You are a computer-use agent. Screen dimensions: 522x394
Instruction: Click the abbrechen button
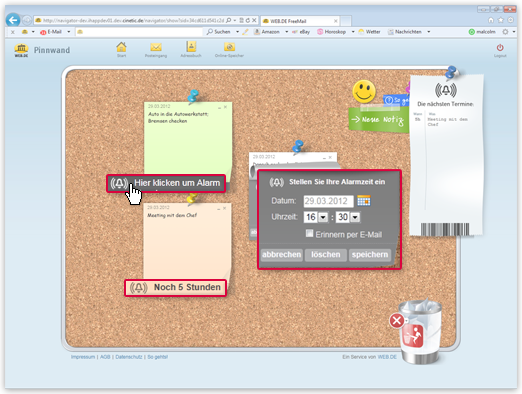281,255
